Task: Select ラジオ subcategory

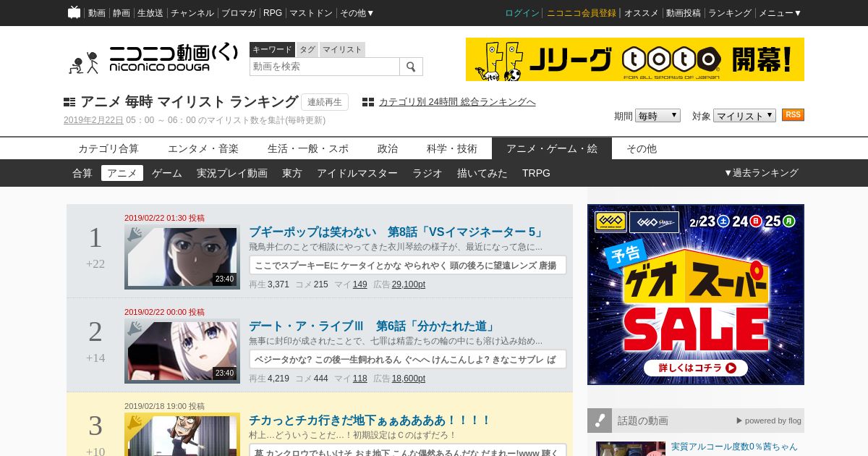Action: tap(427, 173)
